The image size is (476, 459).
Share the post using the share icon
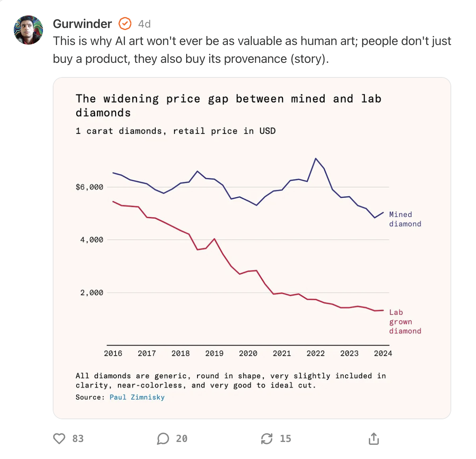pyautogui.click(x=373, y=438)
